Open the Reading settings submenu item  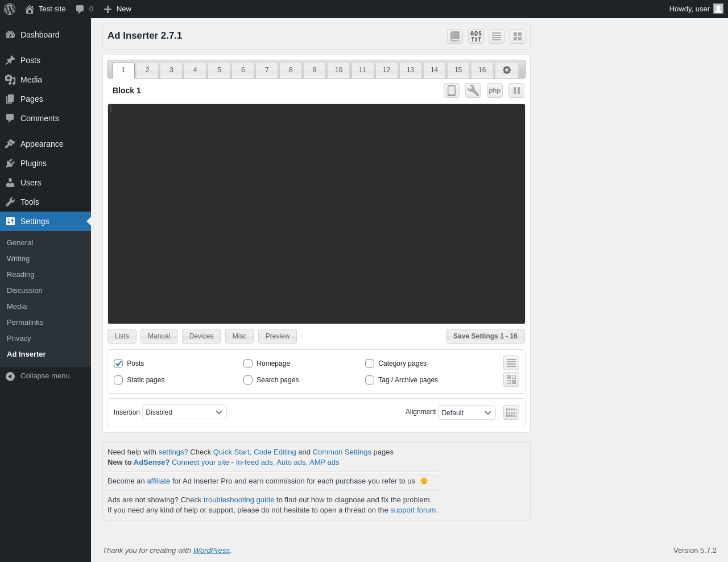coord(20,275)
